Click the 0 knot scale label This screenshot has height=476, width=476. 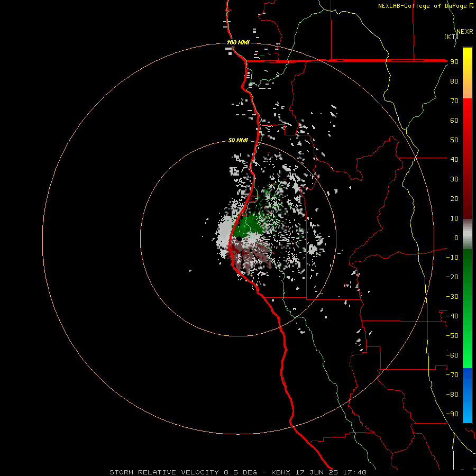point(456,237)
